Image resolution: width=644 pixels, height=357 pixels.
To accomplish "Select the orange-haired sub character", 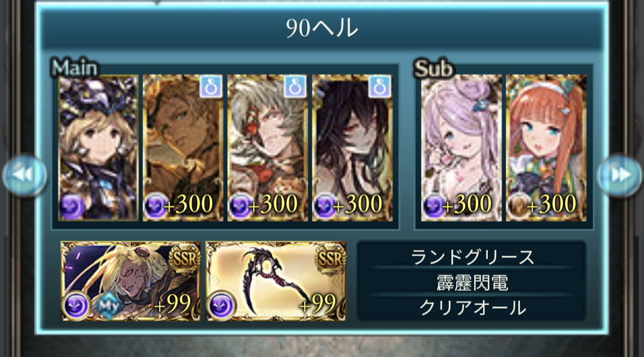I will pos(546,148).
